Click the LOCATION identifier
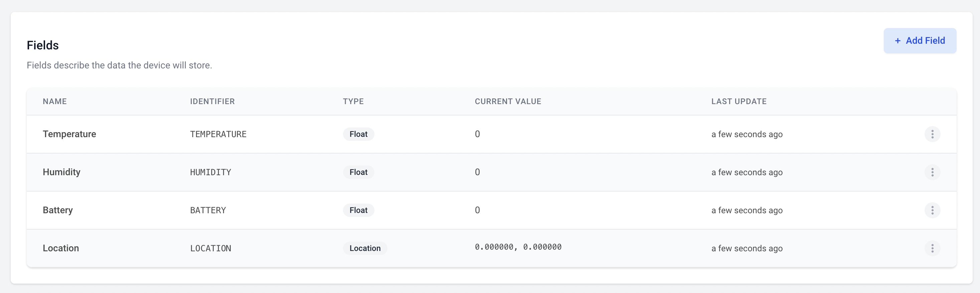 coord(210,248)
